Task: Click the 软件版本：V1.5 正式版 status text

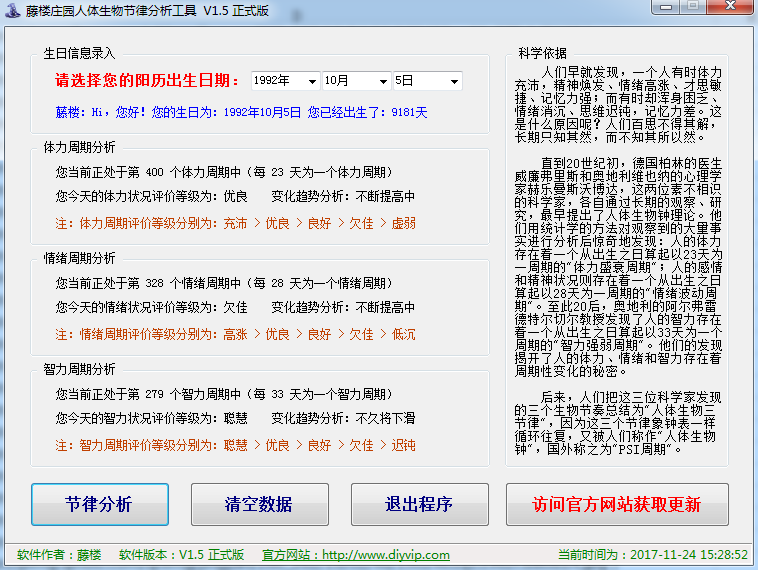Action: coord(182,555)
